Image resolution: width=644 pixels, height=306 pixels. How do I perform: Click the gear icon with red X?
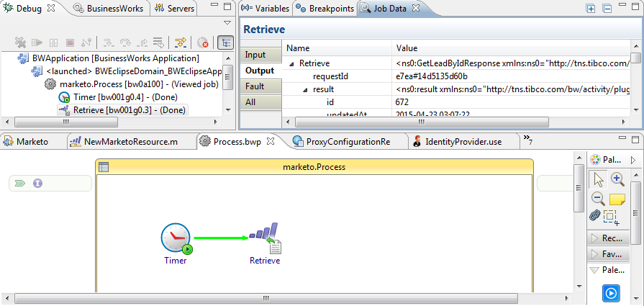[202, 42]
